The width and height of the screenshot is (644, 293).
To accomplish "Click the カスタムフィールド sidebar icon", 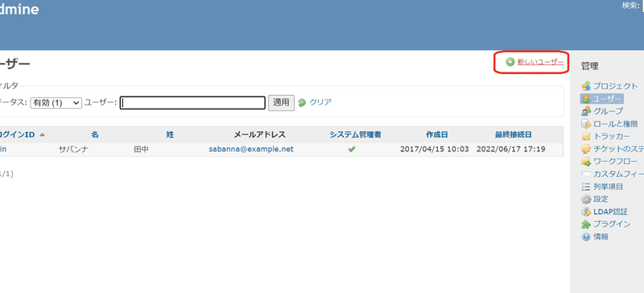I will 586,174.
